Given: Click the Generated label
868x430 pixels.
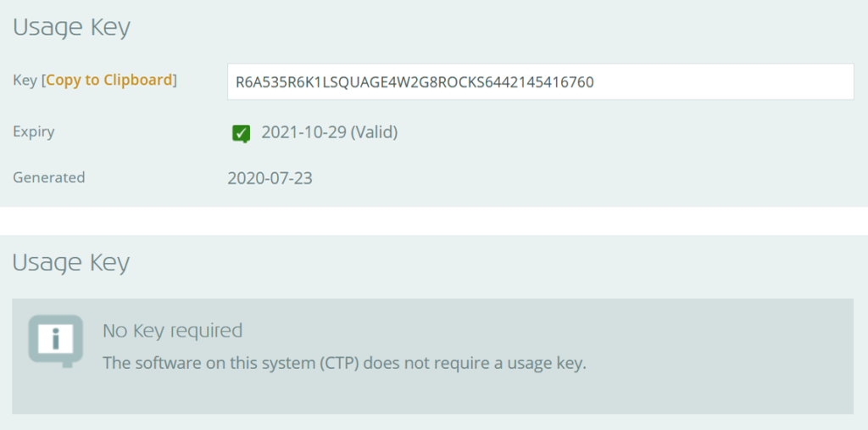Looking at the screenshot, I should click(x=48, y=177).
